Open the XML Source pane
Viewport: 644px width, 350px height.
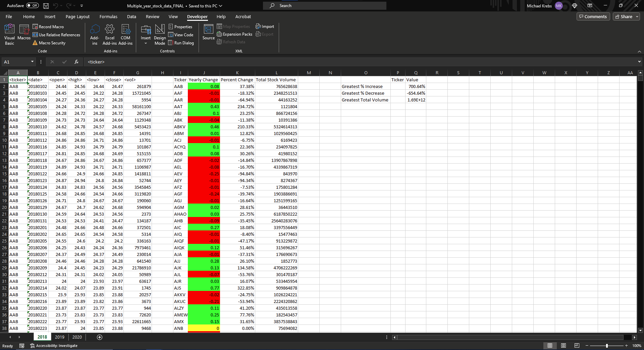tap(208, 34)
